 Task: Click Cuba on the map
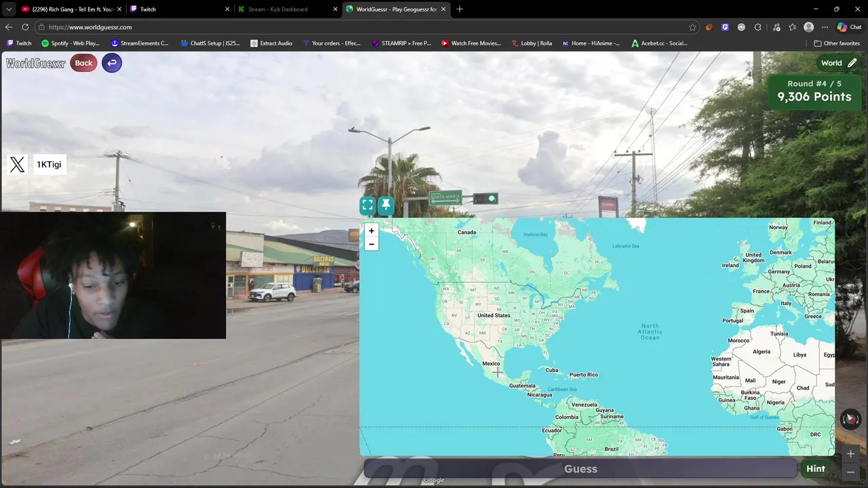552,370
